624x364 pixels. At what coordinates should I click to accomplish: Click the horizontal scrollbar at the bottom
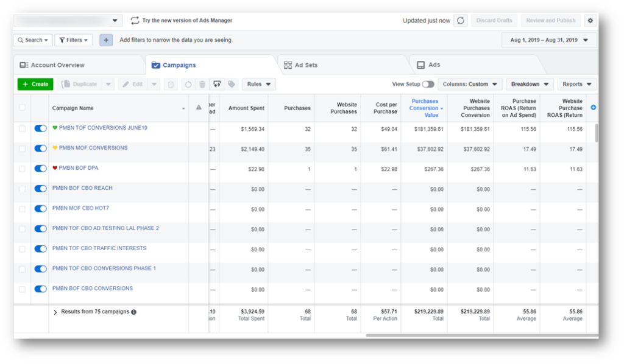pos(481,335)
